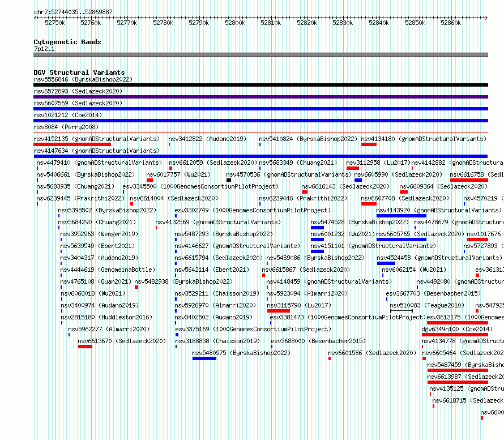Click the nsv5489086 (ByrskaBishop2022) label

coord(315,258)
